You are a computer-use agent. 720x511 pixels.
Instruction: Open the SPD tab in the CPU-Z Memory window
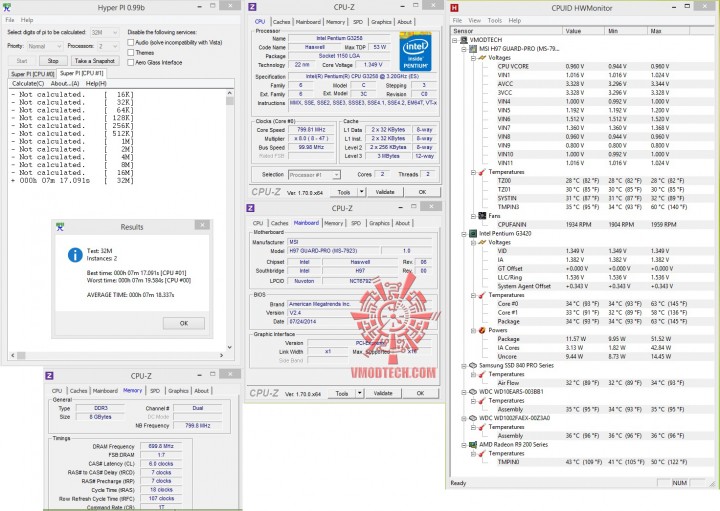click(x=155, y=391)
